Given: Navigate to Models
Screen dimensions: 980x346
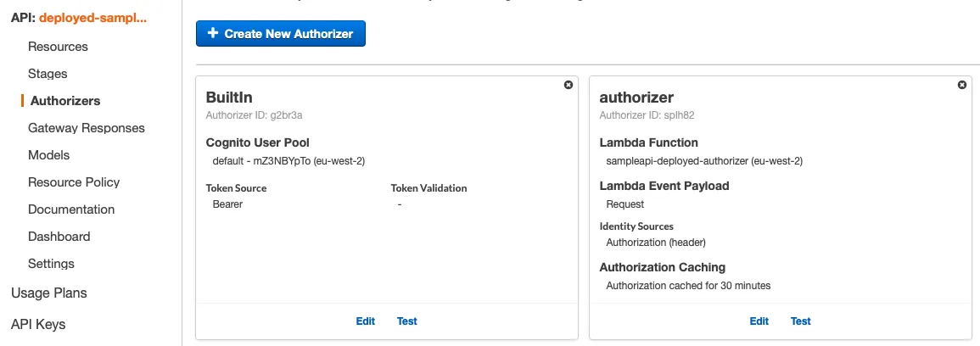Looking at the screenshot, I should pyautogui.click(x=49, y=155).
